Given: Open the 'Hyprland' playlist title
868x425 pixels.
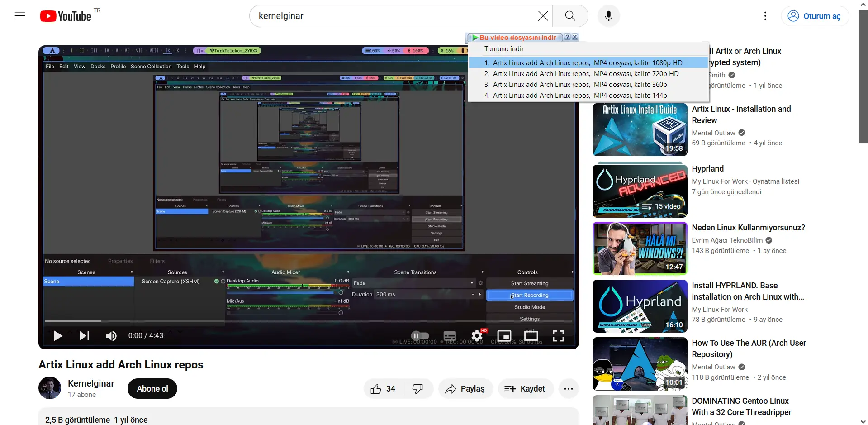Looking at the screenshot, I should [707, 169].
